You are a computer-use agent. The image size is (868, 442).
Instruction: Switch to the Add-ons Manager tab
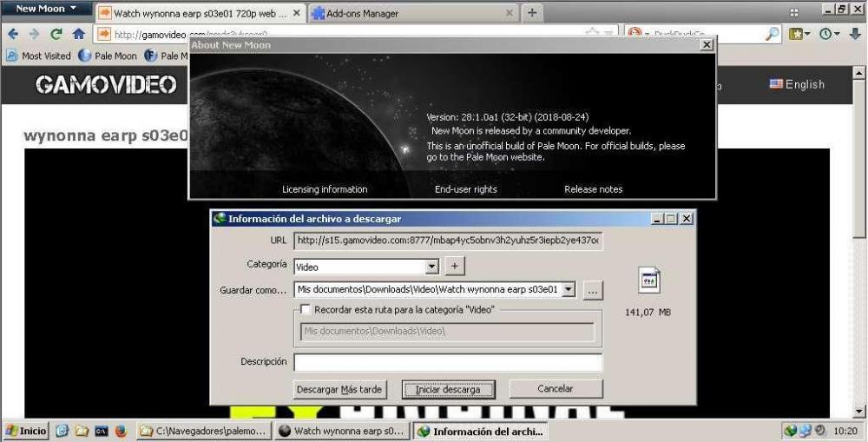[408, 13]
